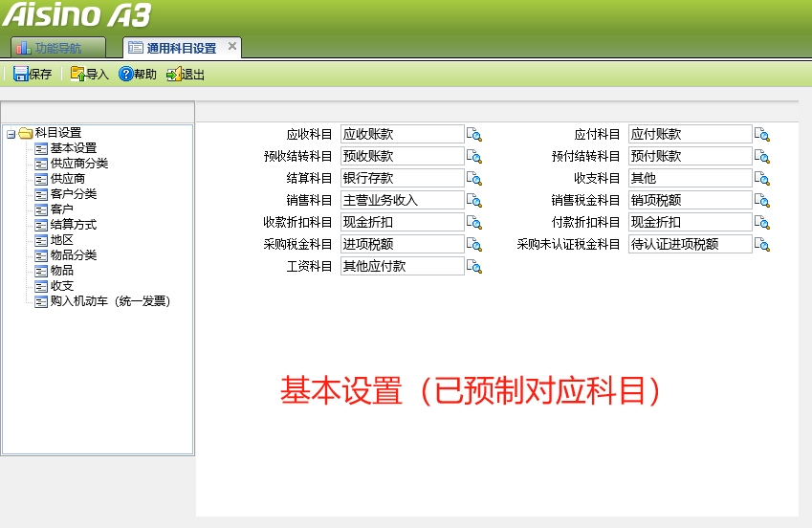
Task: Open 物品分类 in the tree
Action: click(x=74, y=255)
